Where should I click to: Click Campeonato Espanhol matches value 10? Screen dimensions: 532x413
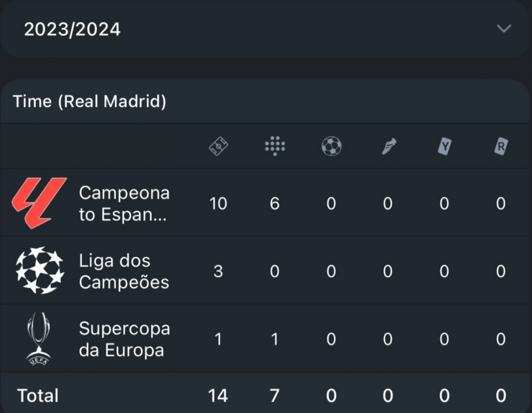(x=218, y=204)
